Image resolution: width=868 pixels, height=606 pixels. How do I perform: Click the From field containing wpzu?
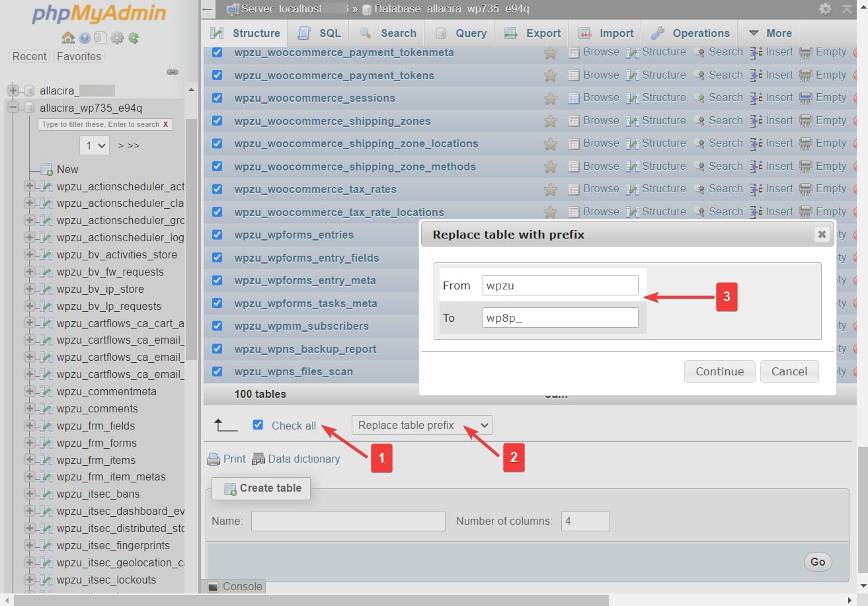[559, 285]
